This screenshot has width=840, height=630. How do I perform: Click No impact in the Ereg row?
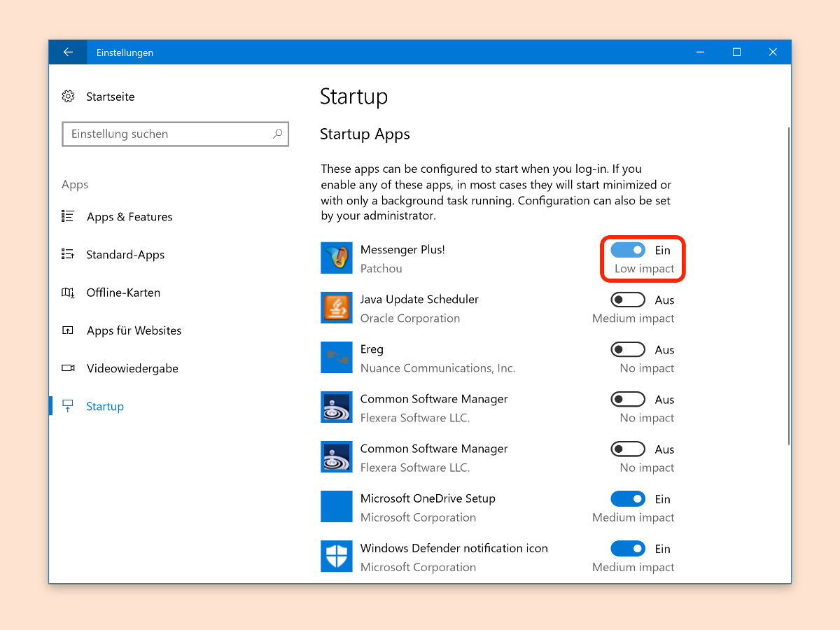(647, 368)
